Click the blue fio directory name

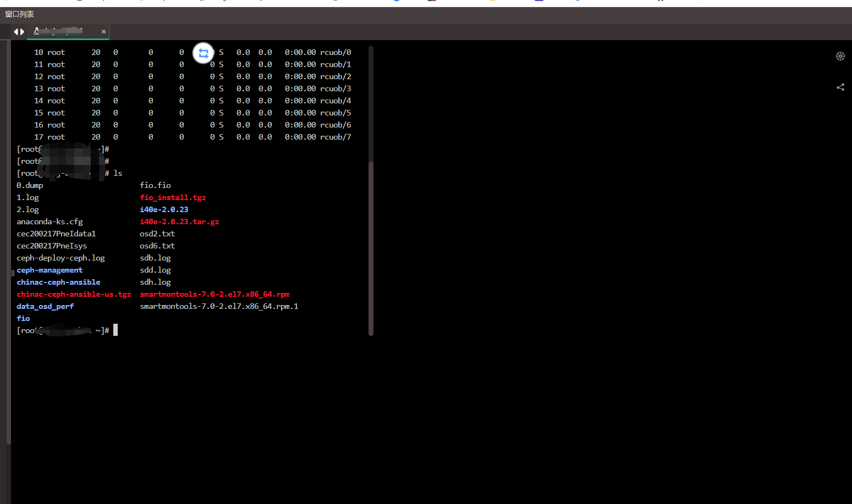click(23, 318)
